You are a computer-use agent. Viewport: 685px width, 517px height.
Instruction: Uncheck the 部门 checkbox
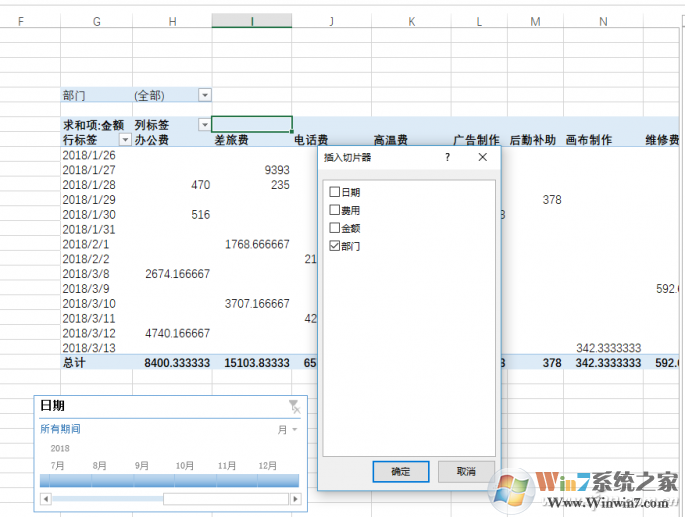pyautogui.click(x=335, y=246)
